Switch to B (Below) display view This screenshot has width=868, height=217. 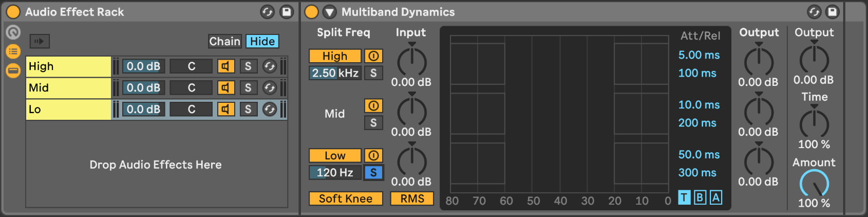[x=700, y=197]
